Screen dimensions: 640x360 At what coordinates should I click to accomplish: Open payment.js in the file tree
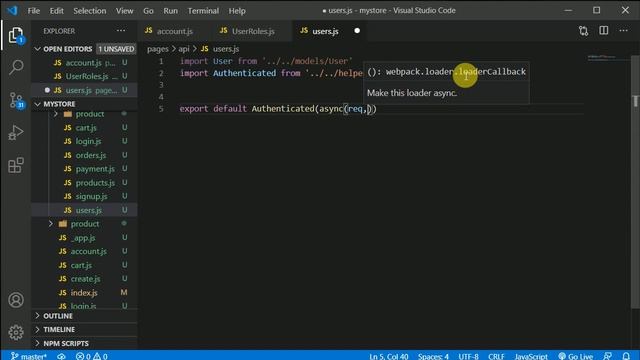(95, 169)
